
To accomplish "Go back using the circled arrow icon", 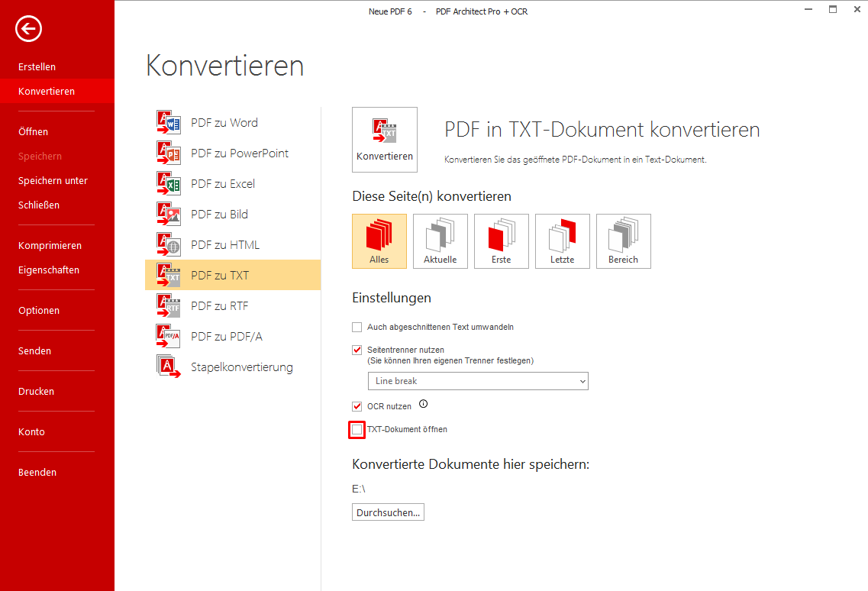I will coord(28,29).
